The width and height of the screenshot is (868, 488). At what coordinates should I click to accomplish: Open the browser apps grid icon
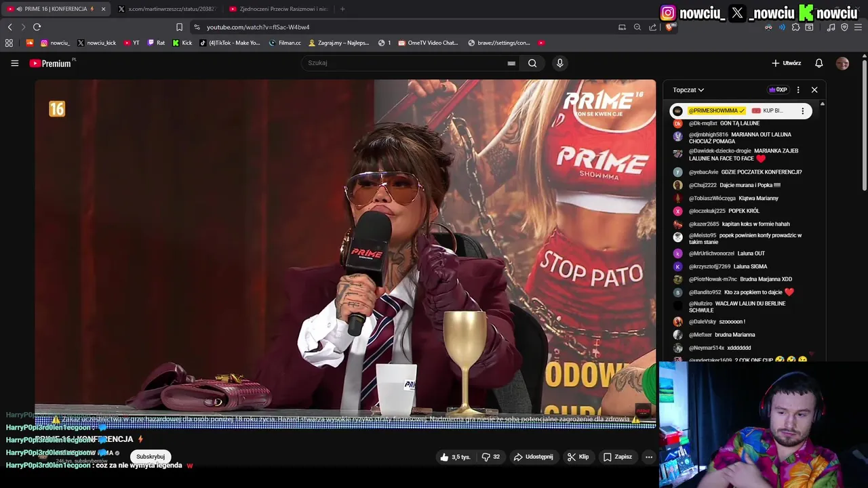tap(9, 43)
